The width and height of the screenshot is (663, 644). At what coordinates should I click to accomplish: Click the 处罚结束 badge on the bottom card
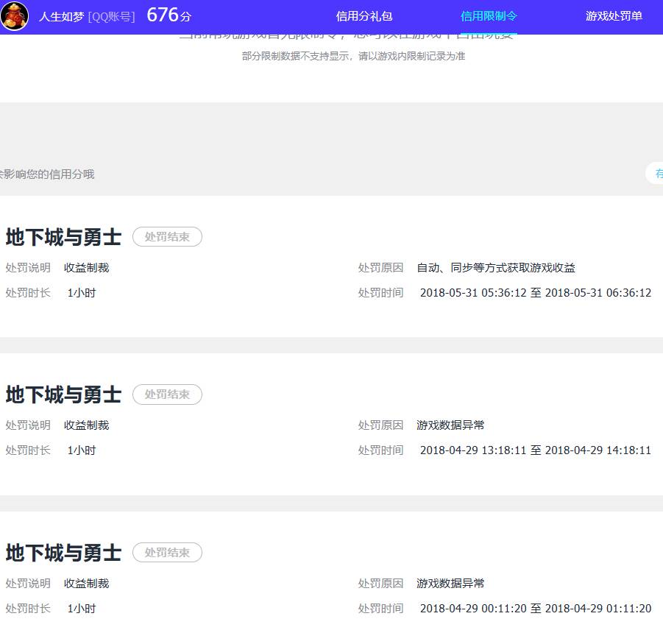pos(167,553)
